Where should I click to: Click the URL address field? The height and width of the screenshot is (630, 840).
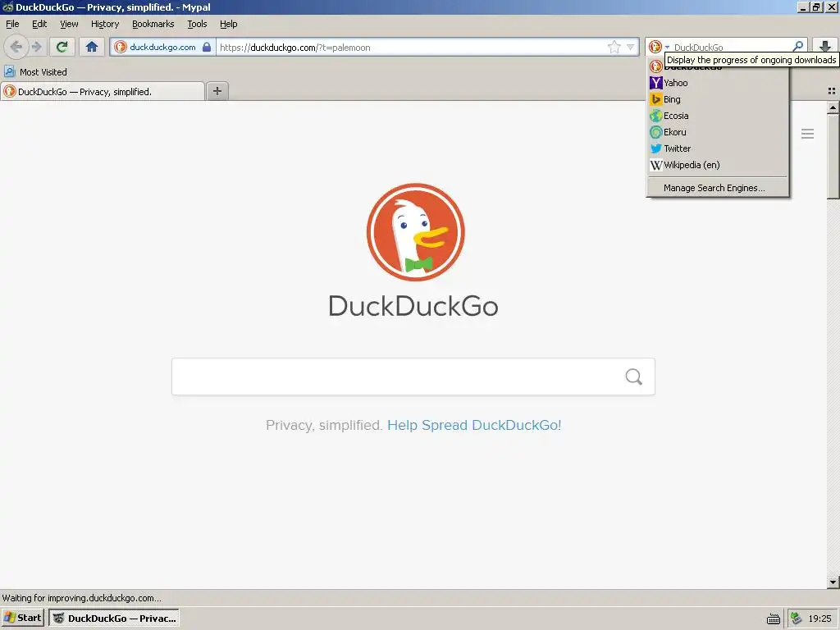click(x=412, y=47)
